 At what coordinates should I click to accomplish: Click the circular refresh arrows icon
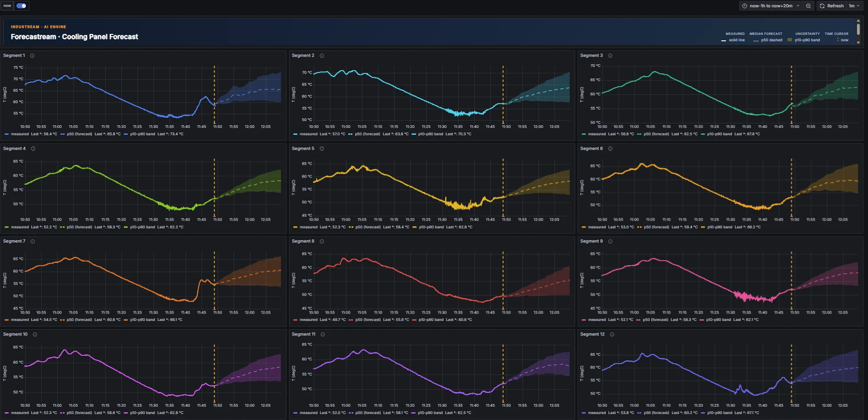click(823, 6)
